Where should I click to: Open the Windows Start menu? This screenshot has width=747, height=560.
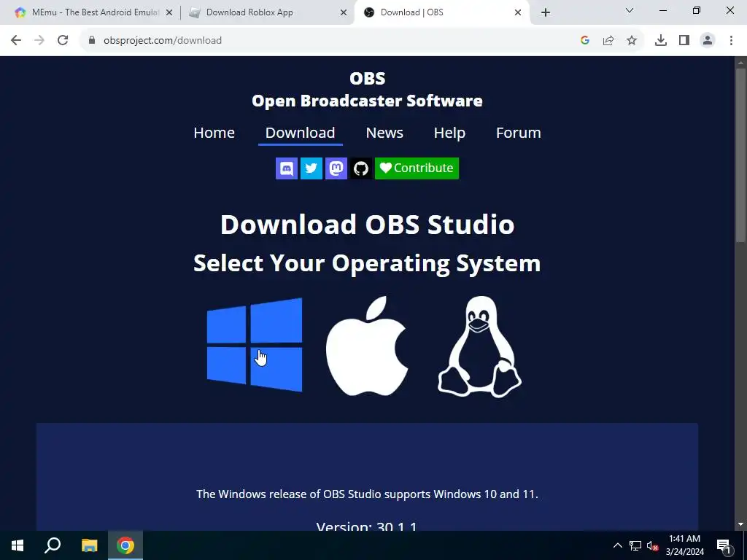(18, 545)
